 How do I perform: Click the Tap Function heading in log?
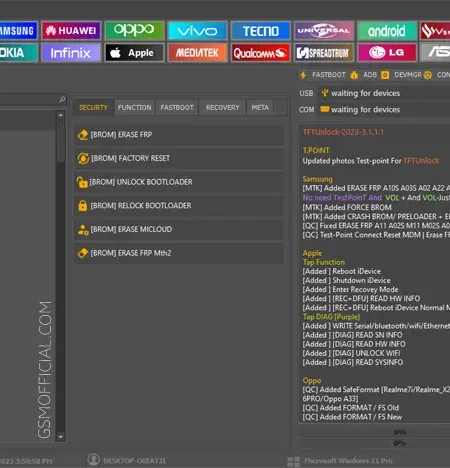tap(324, 262)
